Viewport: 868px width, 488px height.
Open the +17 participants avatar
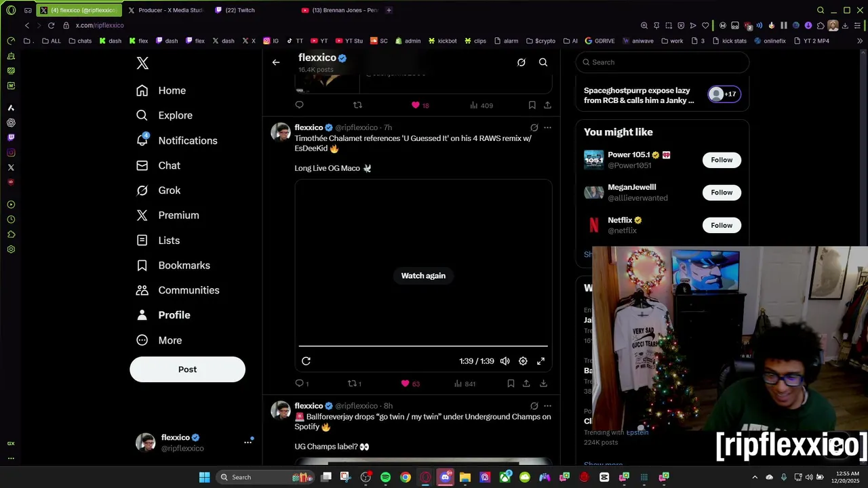[x=724, y=94]
